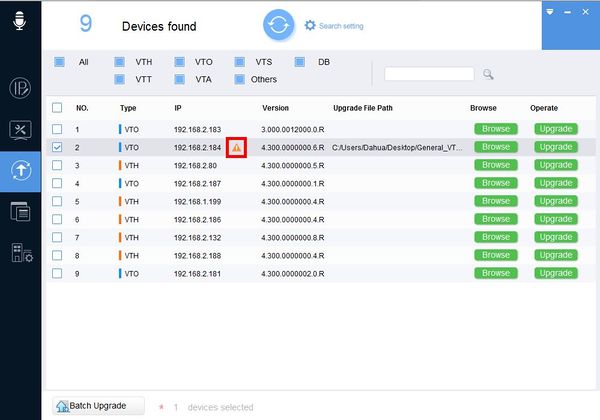The image size is (600, 420).
Task: Open the window-stack template sidebar icon
Action: pos(20,212)
